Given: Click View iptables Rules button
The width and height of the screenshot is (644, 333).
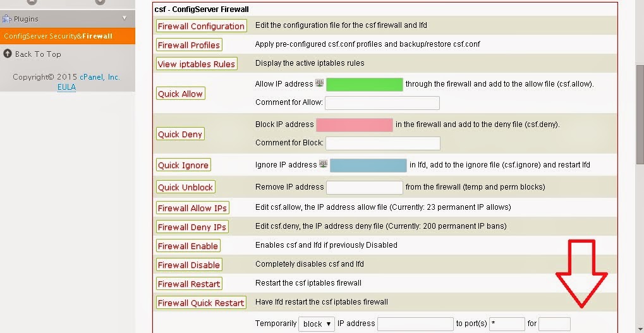Looking at the screenshot, I should tap(197, 64).
